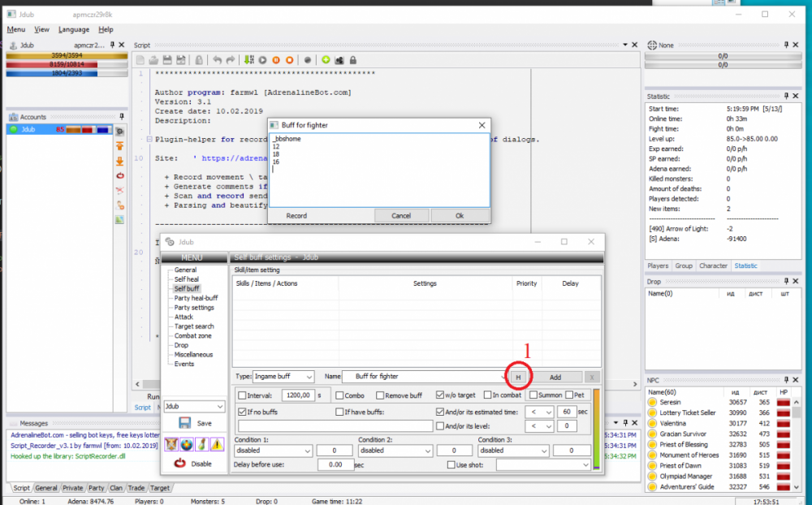Open account settings gear icon

coord(119,131)
